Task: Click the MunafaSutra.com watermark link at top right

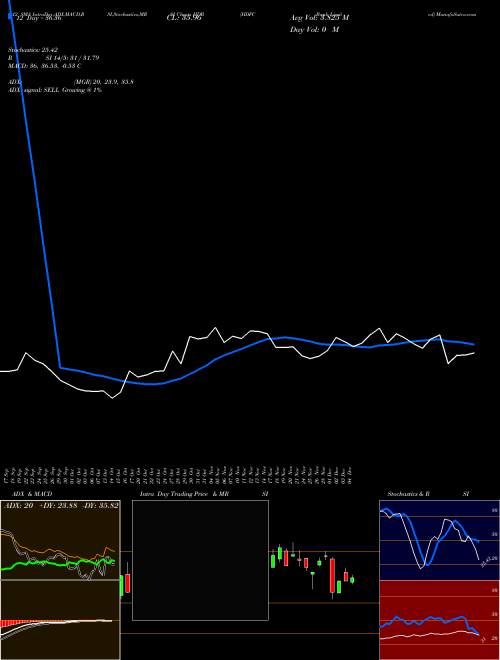Action: [452, 14]
